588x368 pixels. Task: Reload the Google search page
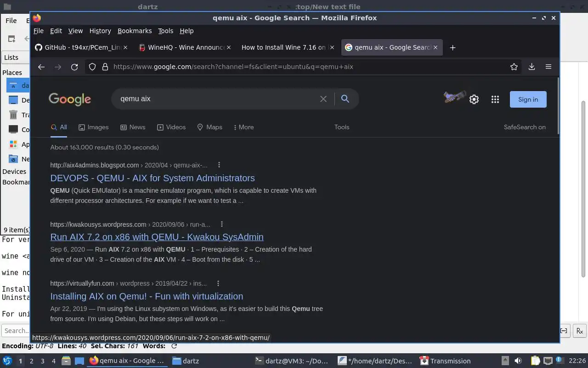(74, 67)
